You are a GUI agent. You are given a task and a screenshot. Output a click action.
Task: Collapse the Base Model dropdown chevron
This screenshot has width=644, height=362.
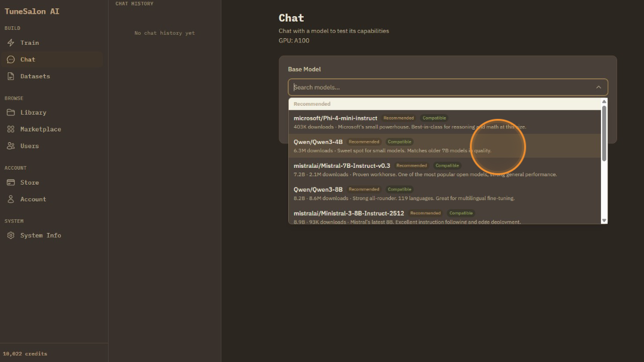599,87
